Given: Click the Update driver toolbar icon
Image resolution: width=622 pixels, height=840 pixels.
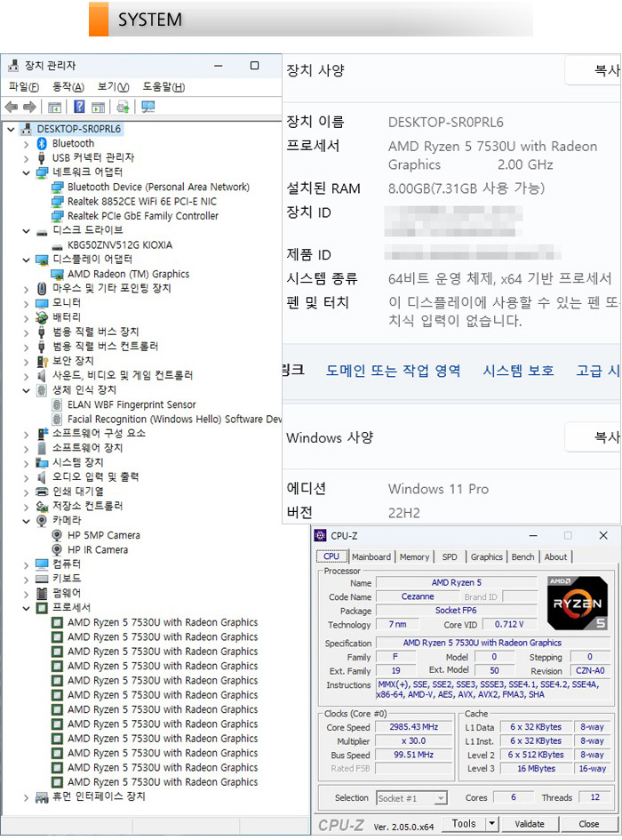Looking at the screenshot, I should tap(123, 107).
